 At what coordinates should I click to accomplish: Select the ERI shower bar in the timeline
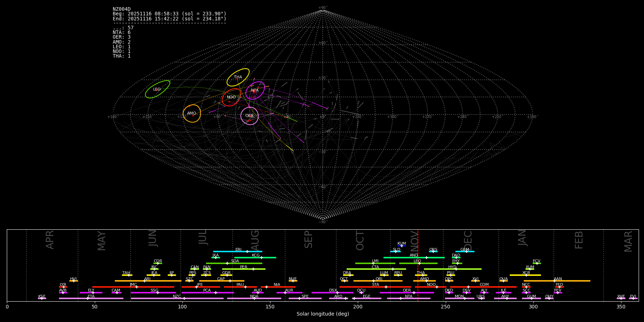pos(238,252)
